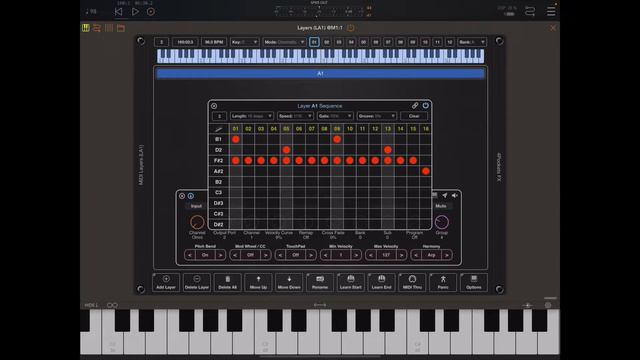Viewport: 640px width, 360px height.
Task: Open the Key dropdown
Action: [x=244, y=42]
